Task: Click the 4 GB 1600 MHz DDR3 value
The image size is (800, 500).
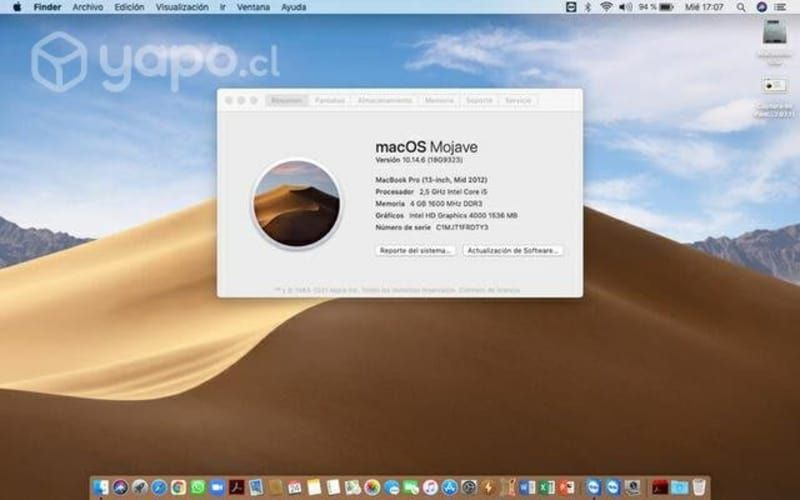Action: coord(446,204)
